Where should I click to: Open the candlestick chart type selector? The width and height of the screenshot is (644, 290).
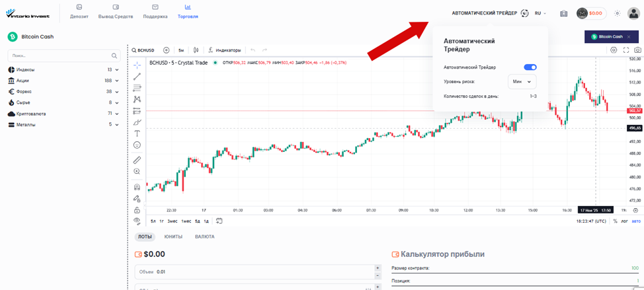196,50
